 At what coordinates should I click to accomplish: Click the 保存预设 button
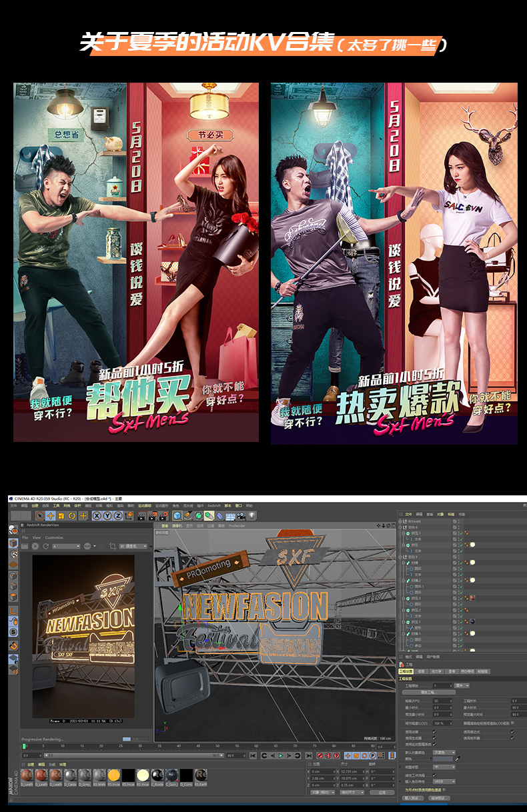coord(439,798)
